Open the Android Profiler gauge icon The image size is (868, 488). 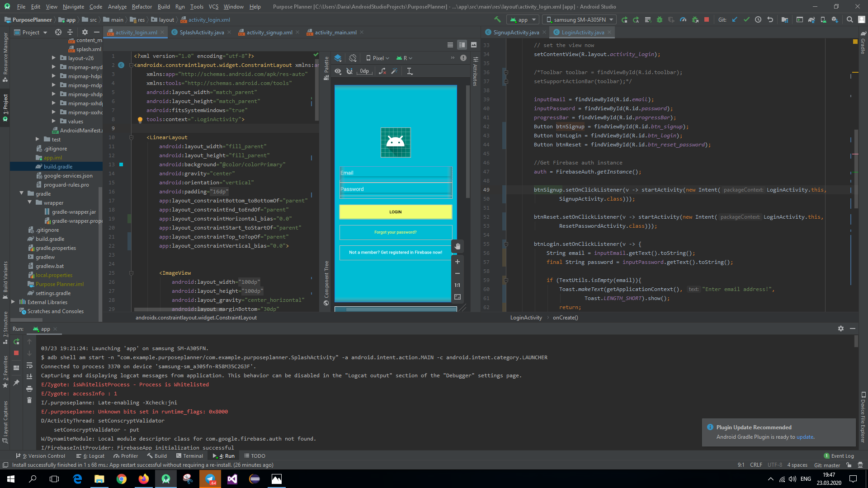pyautogui.click(x=683, y=19)
